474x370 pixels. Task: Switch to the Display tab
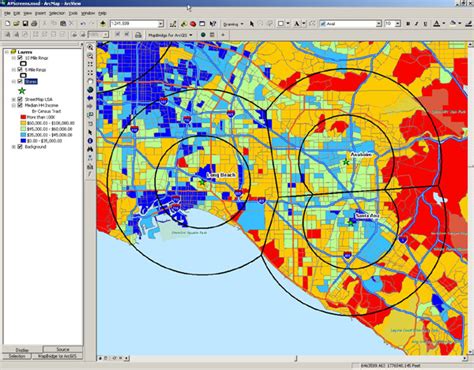[22, 350]
